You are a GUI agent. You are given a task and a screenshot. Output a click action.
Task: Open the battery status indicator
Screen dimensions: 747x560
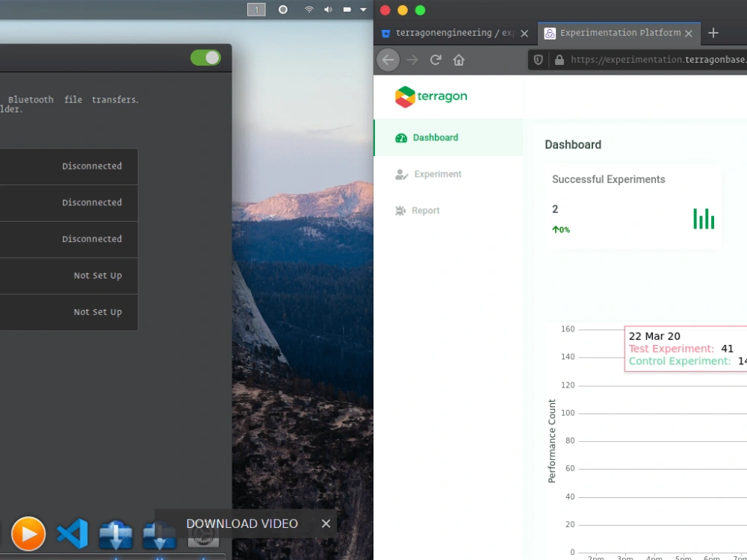pos(347,10)
